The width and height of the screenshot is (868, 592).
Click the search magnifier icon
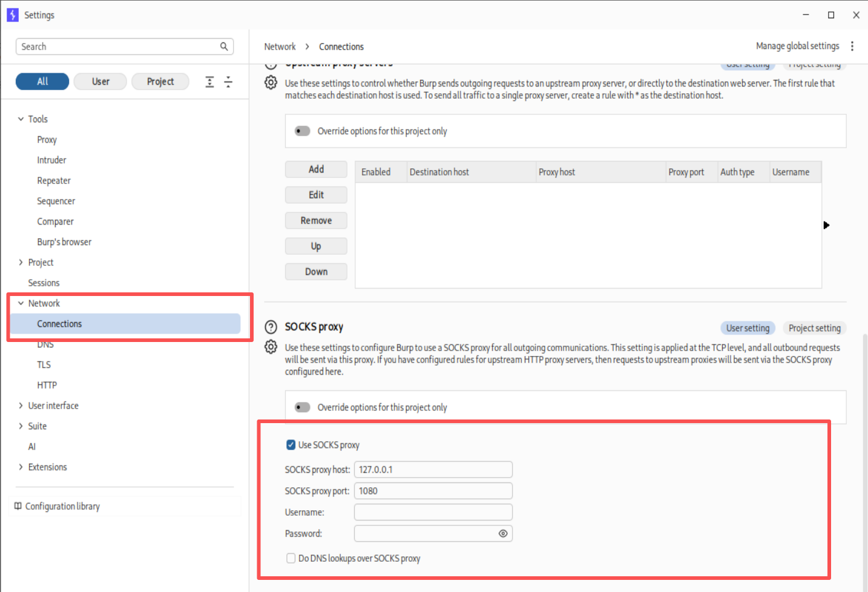(x=224, y=47)
